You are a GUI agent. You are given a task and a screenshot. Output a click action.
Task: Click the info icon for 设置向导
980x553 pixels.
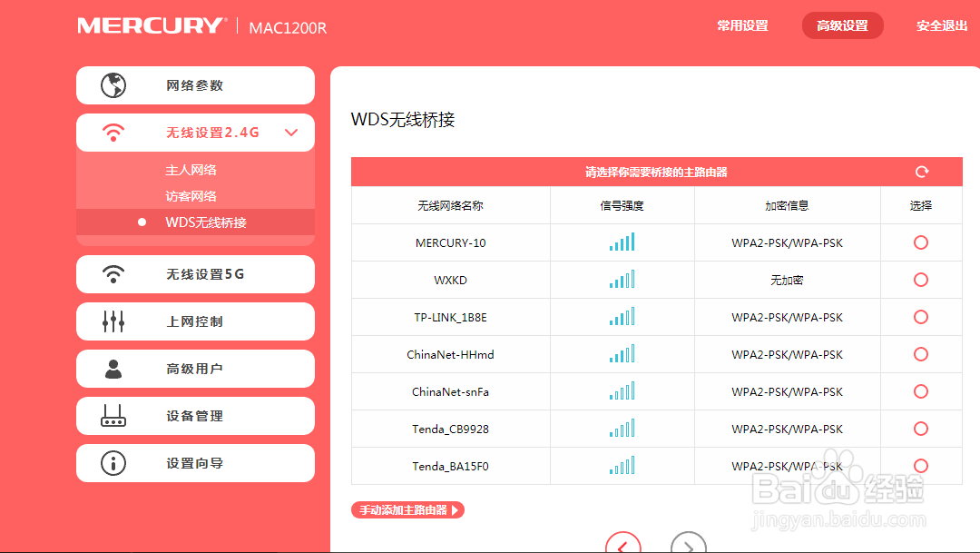click(x=113, y=463)
